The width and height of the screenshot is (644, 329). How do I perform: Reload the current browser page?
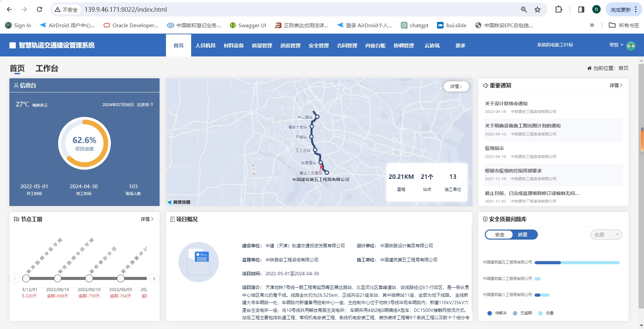pyautogui.click(x=39, y=9)
